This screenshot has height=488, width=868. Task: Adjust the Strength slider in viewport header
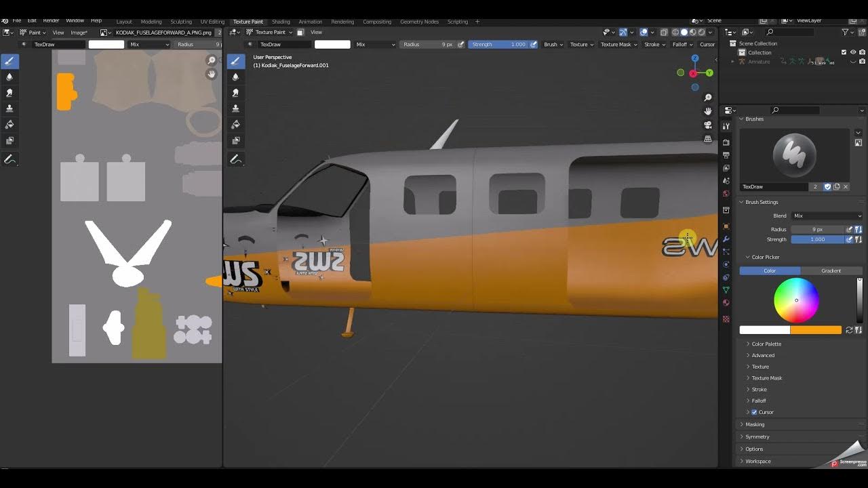pos(498,44)
